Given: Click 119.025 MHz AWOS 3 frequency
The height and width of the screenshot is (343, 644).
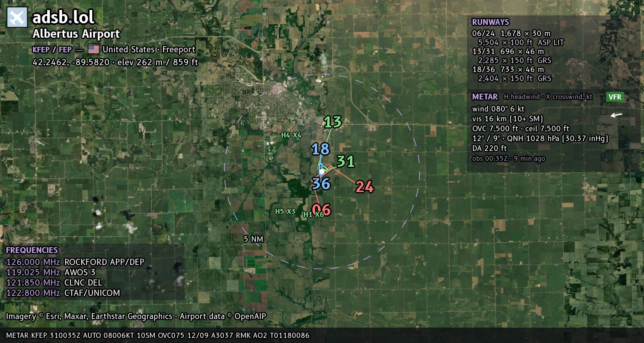Looking at the screenshot, I should (51, 272).
